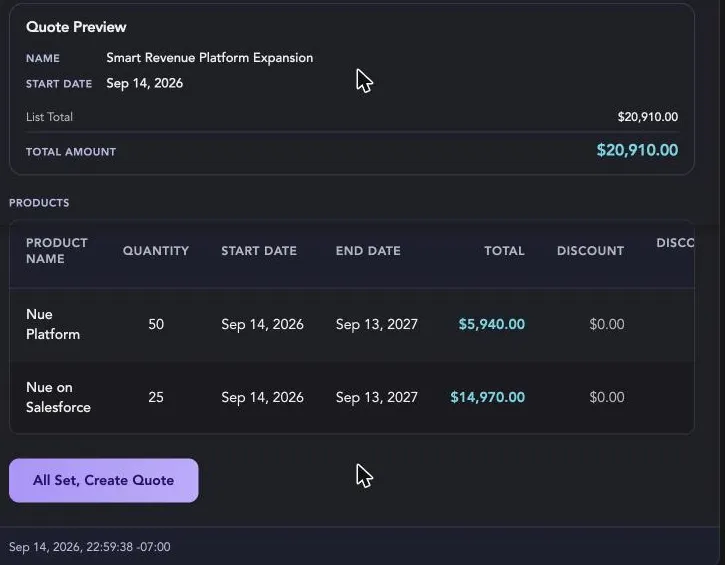Click the End Date column header

pos(368,251)
